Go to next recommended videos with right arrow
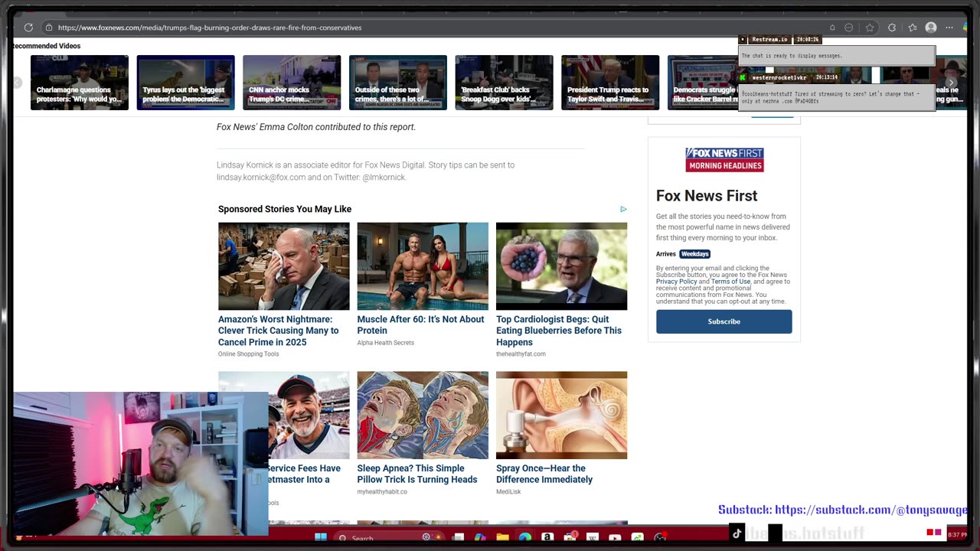This screenshot has width=980, height=551. point(952,83)
